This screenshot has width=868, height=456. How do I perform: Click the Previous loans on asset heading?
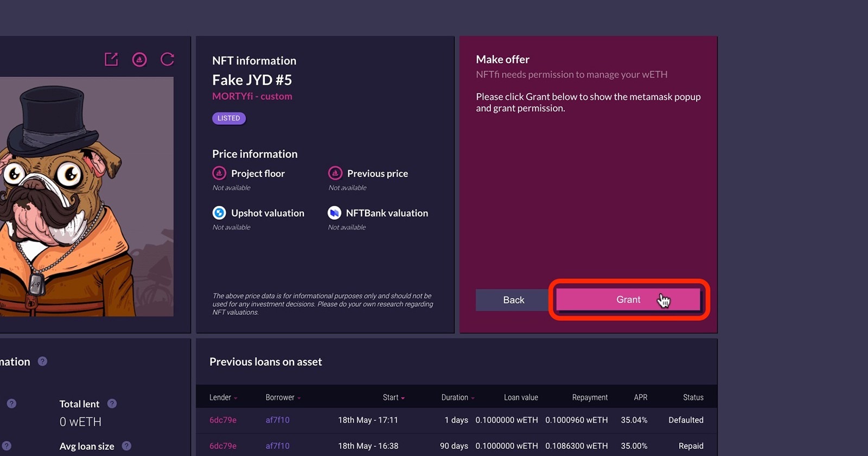[266, 362]
